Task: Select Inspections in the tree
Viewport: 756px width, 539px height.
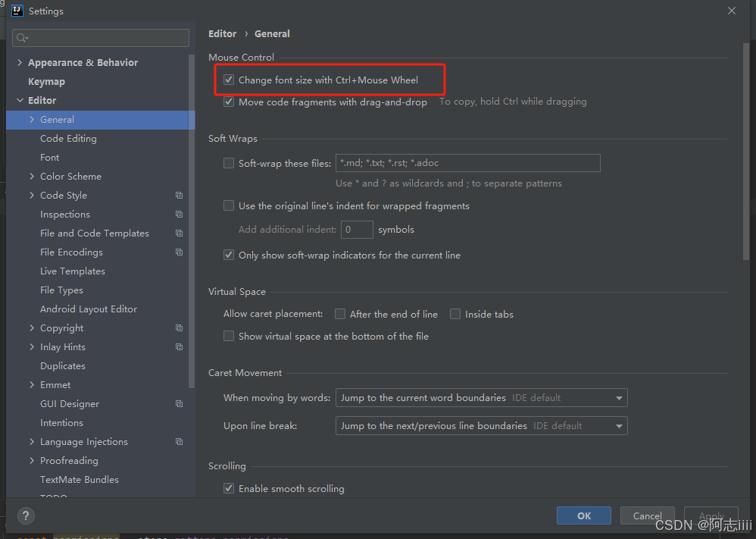Action: (x=65, y=215)
